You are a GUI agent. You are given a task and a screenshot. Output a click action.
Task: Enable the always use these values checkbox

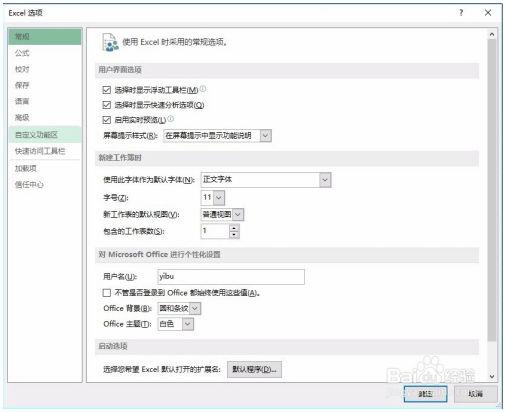click(107, 293)
